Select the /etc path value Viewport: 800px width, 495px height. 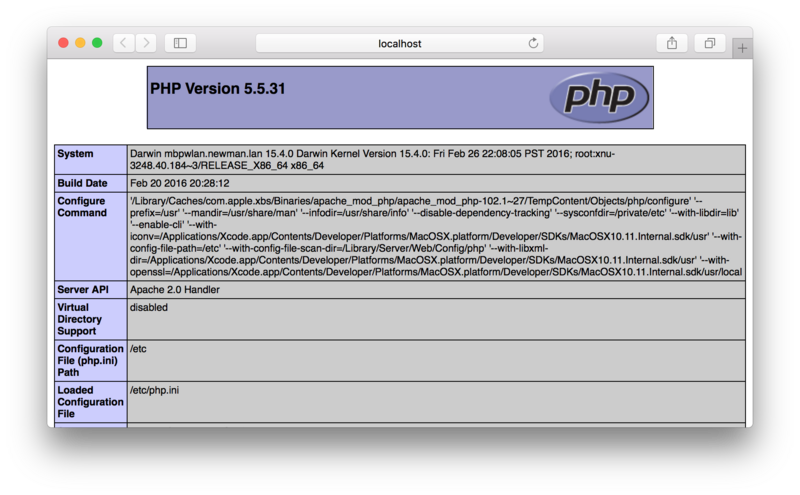[x=138, y=349]
